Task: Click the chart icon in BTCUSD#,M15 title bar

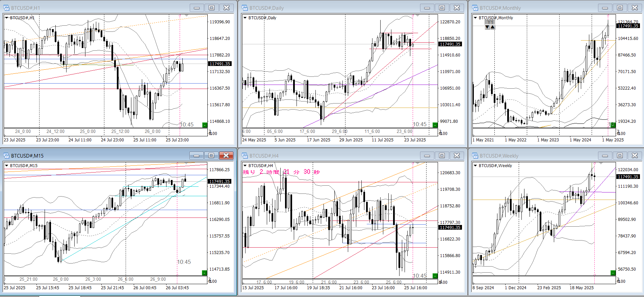Action: click(6, 156)
